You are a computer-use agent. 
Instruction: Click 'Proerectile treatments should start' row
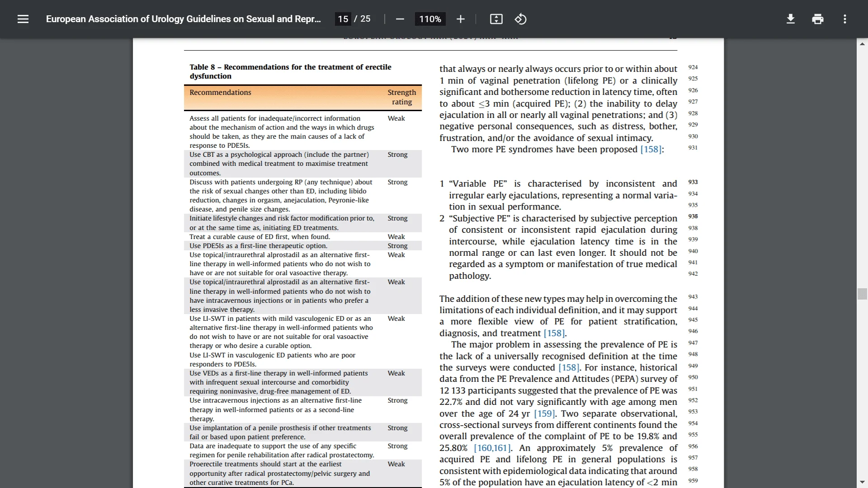click(302, 474)
